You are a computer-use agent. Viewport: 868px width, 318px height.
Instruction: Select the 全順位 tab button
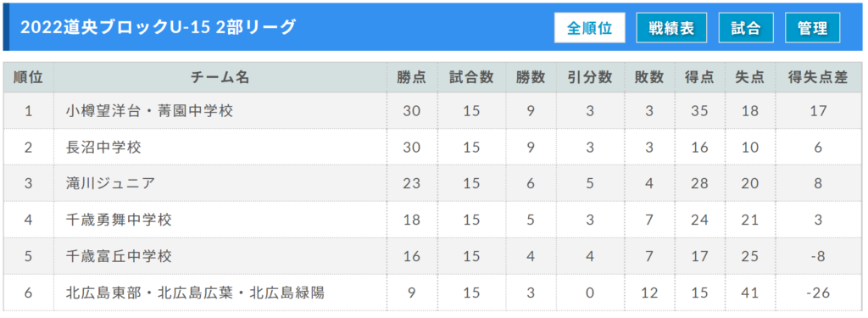click(x=590, y=28)
